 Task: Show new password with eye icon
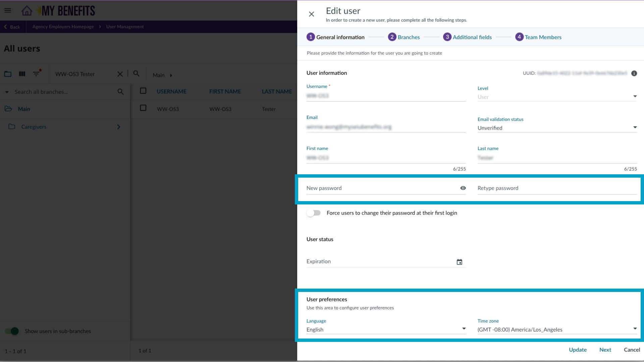click(x=463, y=188)
